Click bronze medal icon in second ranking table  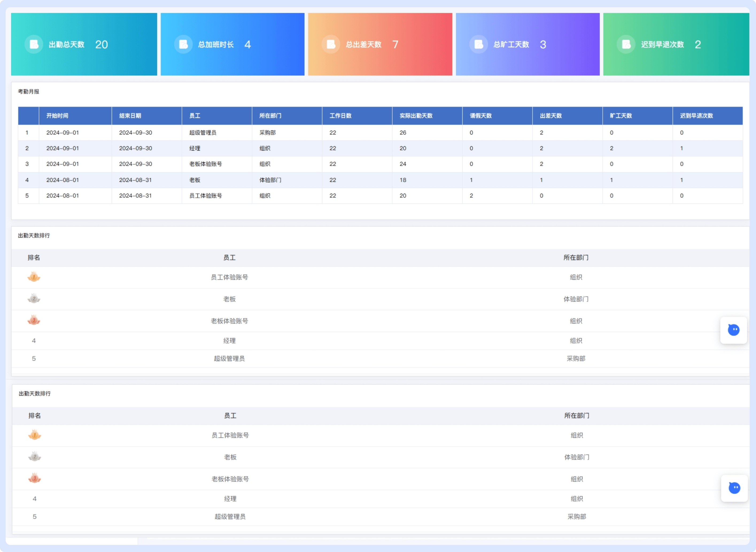(34, 478)
